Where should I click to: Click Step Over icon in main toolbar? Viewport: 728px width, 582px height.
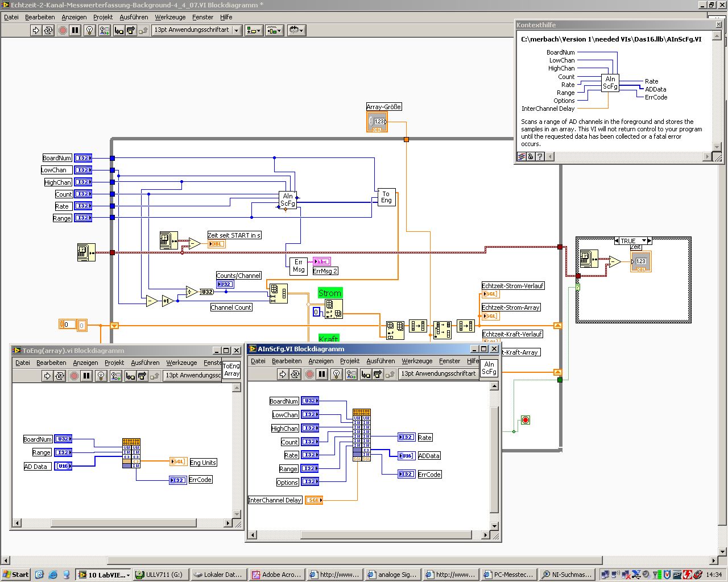coord(131,30)
